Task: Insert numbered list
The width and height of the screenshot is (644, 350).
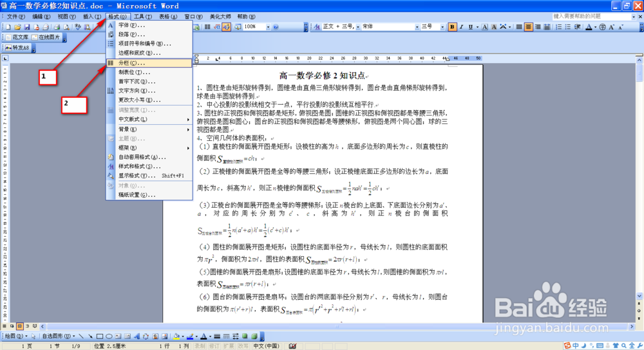Action: tap(558, 26)
